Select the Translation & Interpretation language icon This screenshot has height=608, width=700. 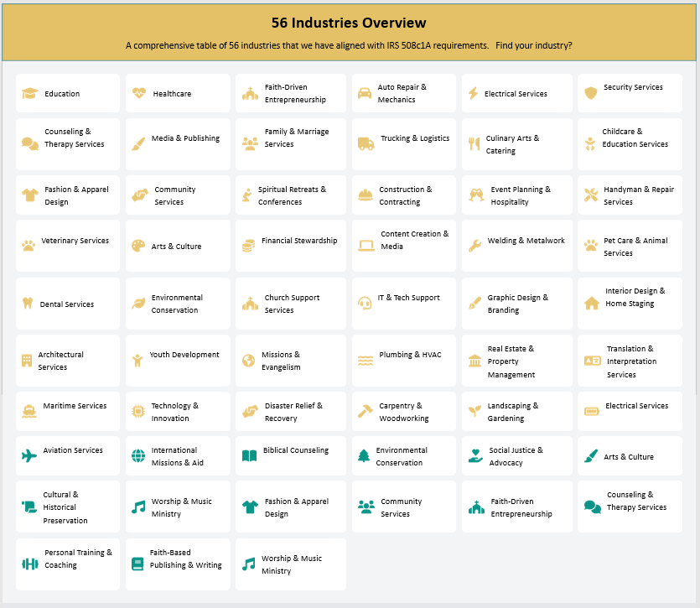point(593,361)
